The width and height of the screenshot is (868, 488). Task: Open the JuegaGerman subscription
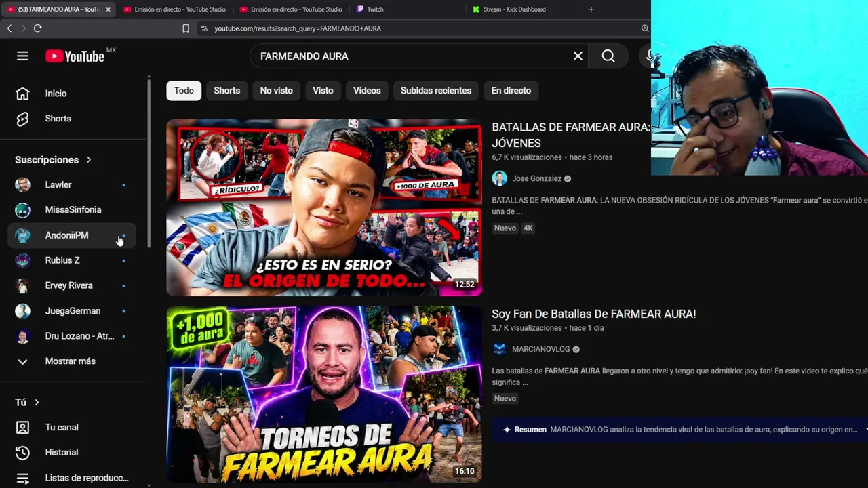point(72,311)
